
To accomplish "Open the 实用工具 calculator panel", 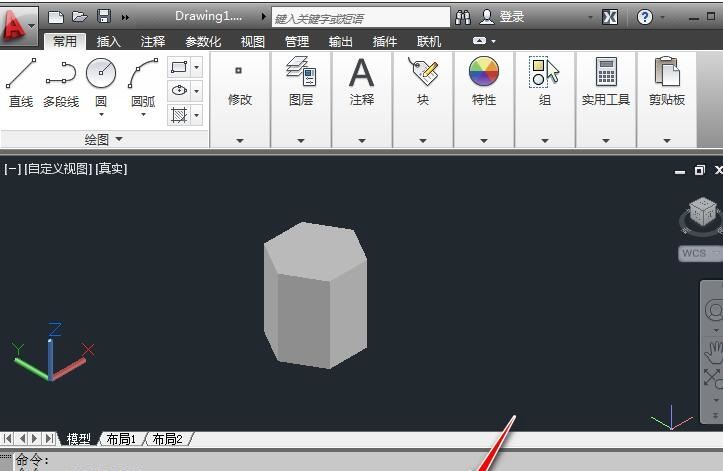I will click(606, 99).
